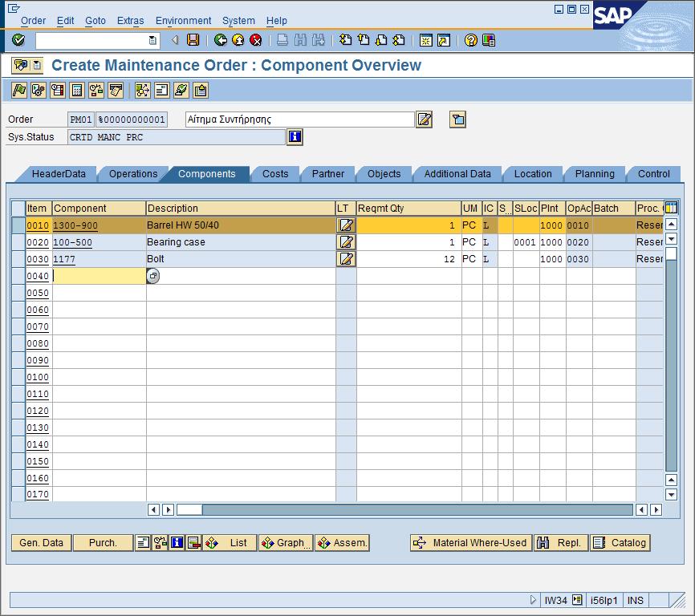
Task: Click the vertical scrollbar track of table
Action: (671, 363)
